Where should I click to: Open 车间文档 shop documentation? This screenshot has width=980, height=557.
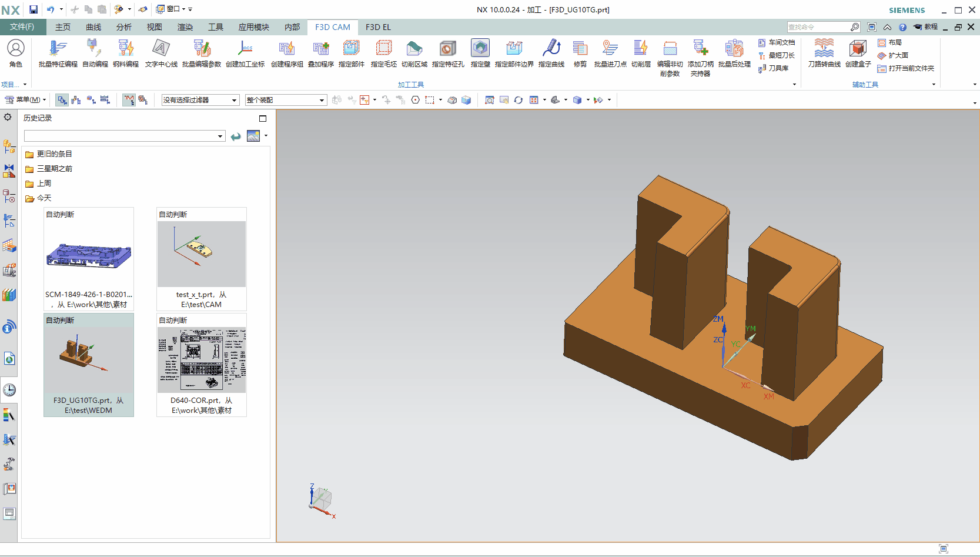(776, 42)
